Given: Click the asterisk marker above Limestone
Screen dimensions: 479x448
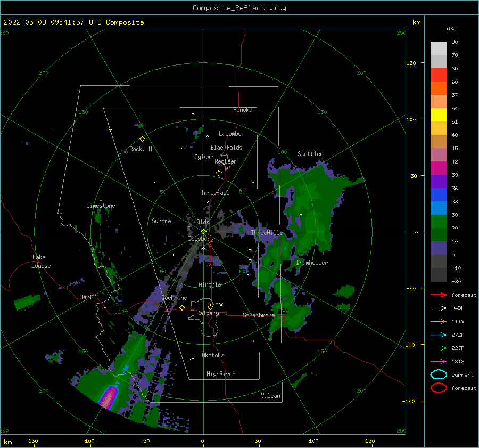Looking at the screenshot, I should pos(101,201).
